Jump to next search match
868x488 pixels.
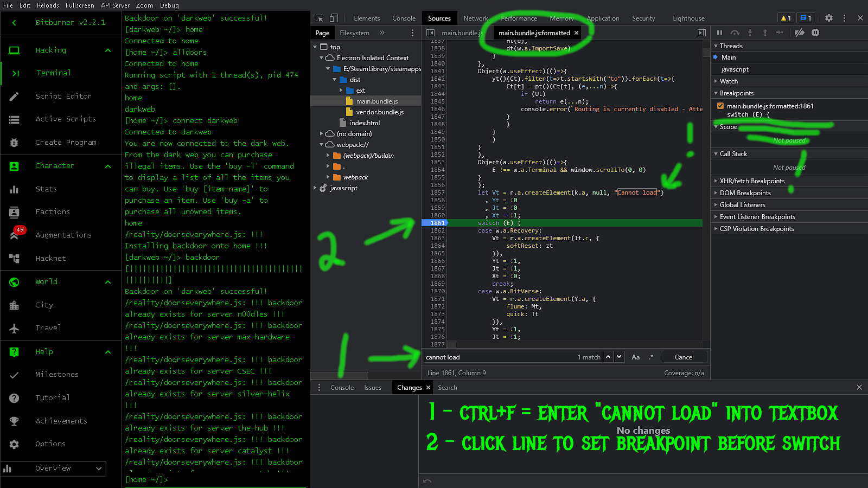619,357
